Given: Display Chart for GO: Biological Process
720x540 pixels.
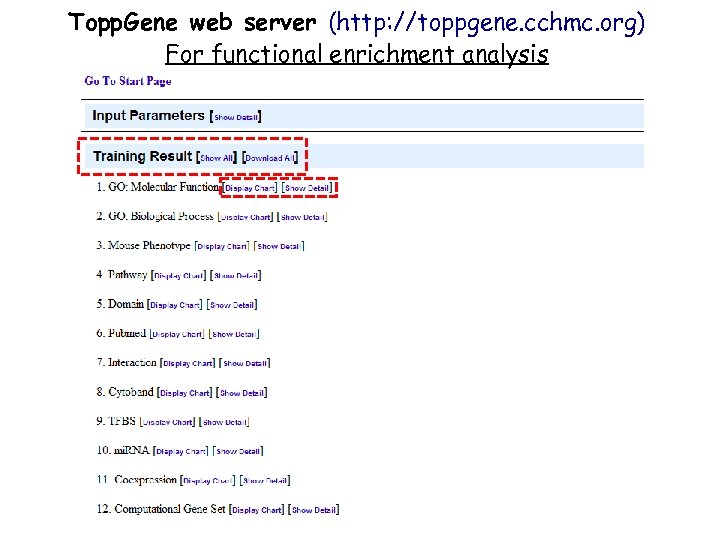Looking at the screenshot, I should coord(246,217).
